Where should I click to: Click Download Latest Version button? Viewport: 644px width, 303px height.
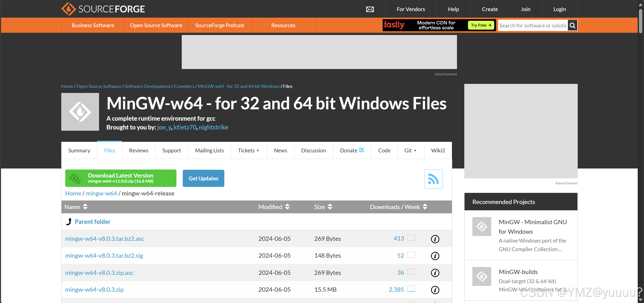(121, 178)
